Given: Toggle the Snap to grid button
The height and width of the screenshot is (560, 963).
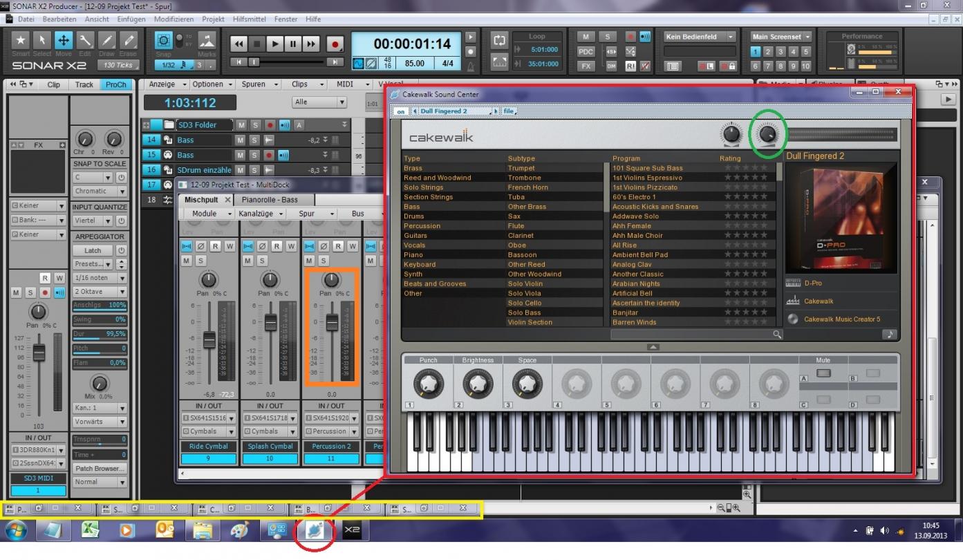Looking at the screenshot, I should (164, 40).
